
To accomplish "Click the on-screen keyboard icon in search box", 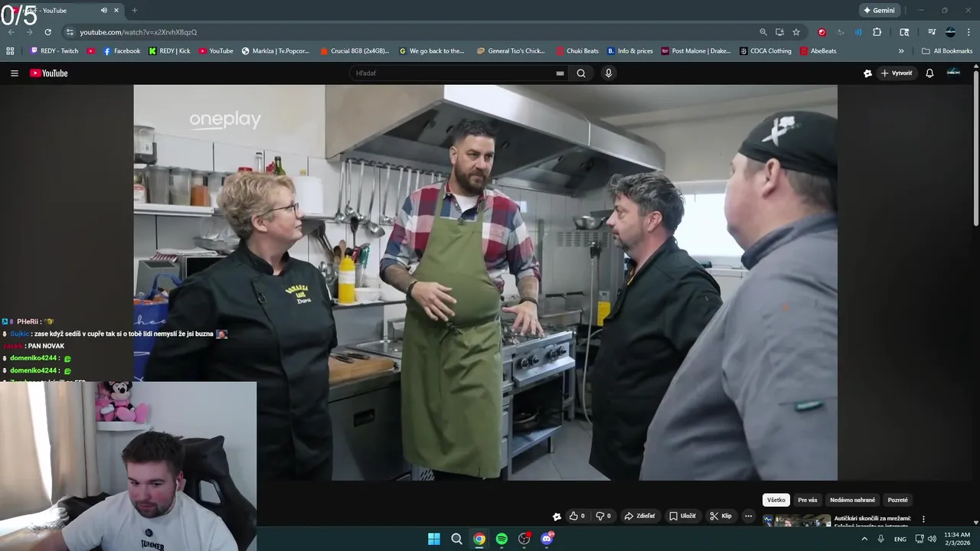I will pos(560,73).
